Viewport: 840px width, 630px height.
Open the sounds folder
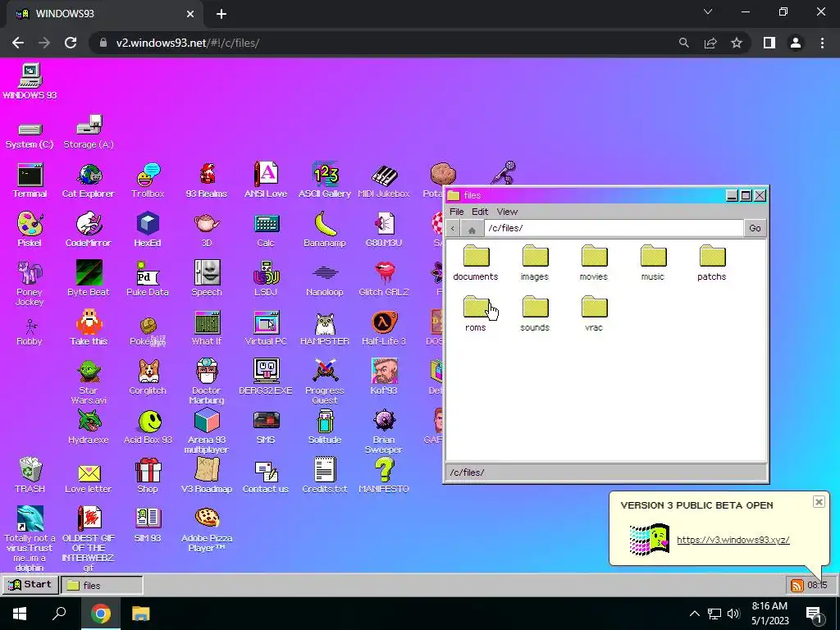coord(535,314)
